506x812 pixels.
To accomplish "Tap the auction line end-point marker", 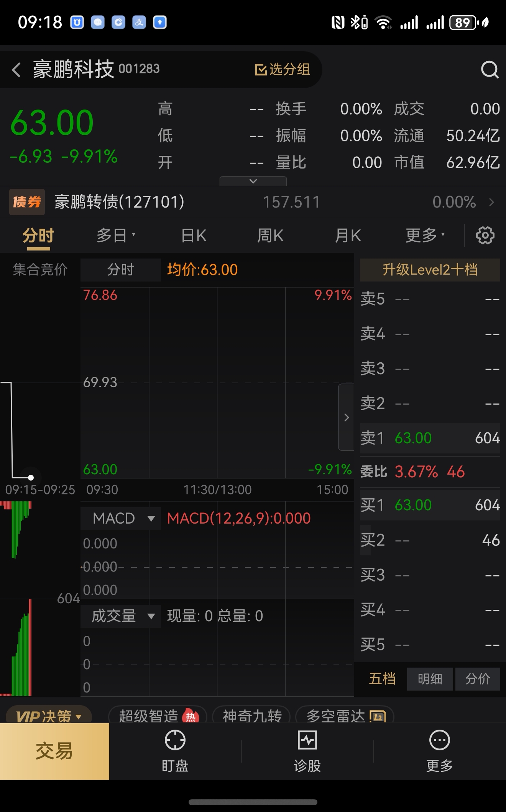I will [31, 477].
